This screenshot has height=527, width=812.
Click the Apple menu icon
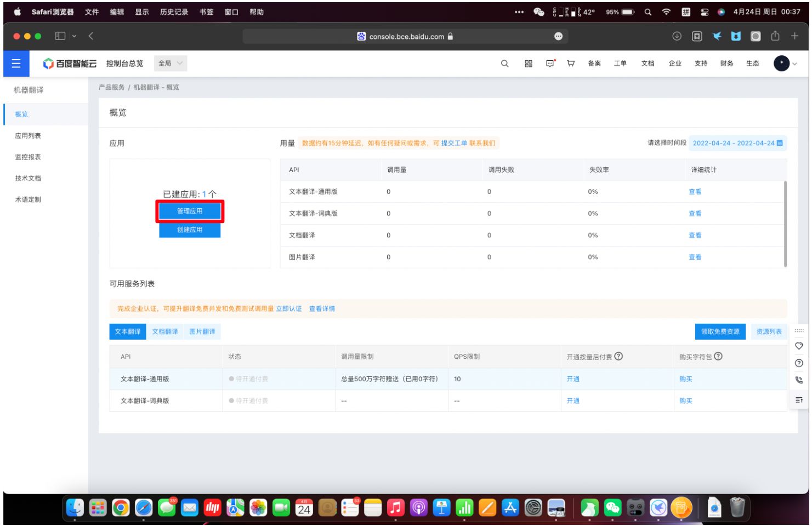click(x=17, y=12)
